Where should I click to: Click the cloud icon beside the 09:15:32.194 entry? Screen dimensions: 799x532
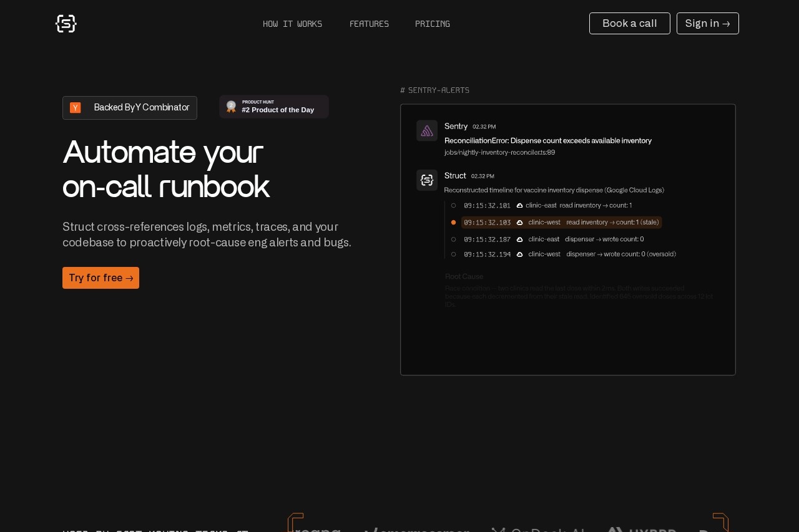(x=519, y=254)
